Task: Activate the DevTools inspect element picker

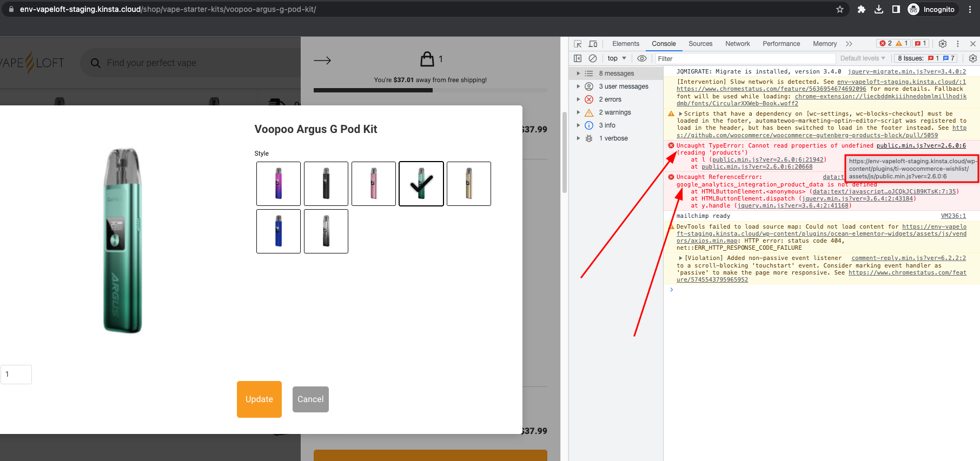Action: [x=578, y=44]
